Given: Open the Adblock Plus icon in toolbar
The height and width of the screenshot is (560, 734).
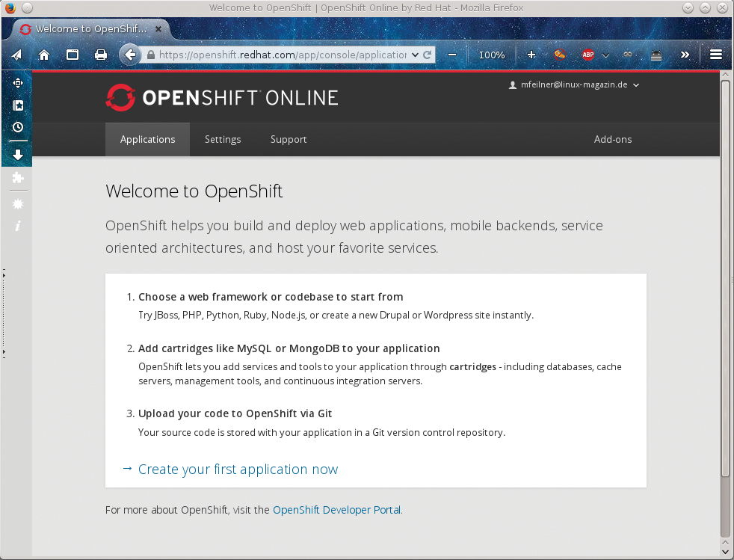Looking at the screenshot, I should 588,55.
